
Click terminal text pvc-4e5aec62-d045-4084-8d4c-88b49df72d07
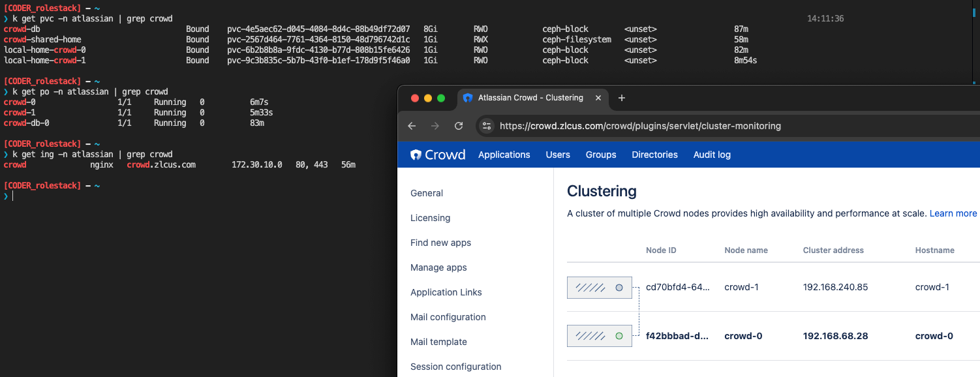318,29
